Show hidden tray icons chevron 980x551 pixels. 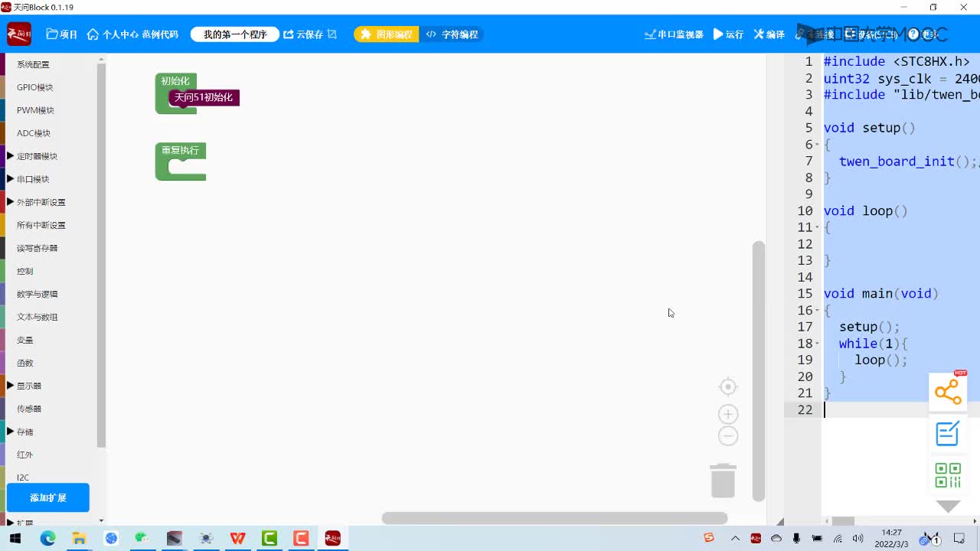tap(736, 539)
